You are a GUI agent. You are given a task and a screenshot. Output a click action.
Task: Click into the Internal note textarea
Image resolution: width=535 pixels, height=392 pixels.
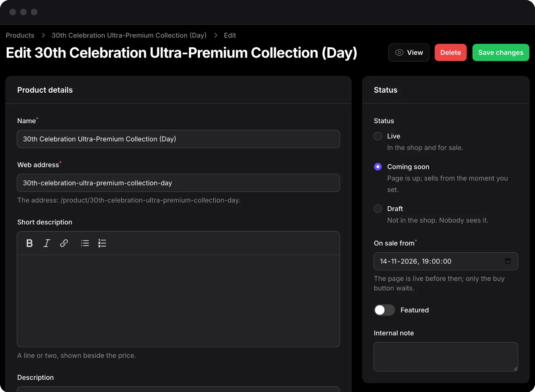tap(446, 357)
